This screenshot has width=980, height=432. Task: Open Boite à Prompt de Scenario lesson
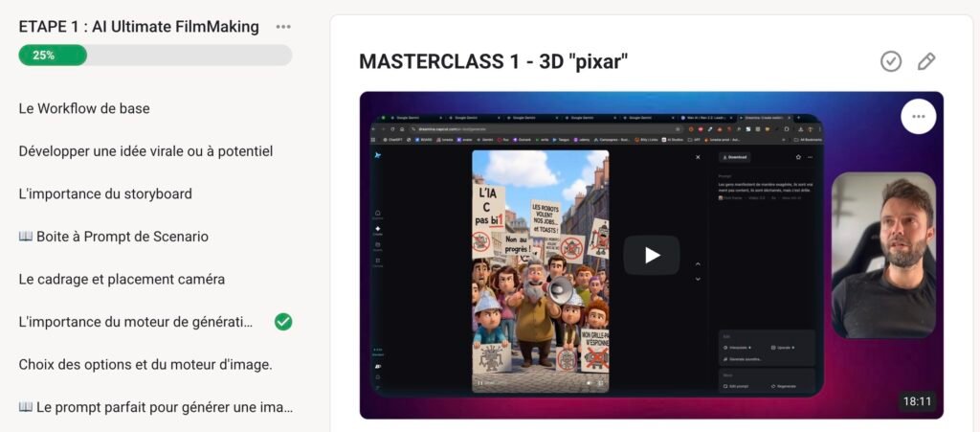coord(114,237)
